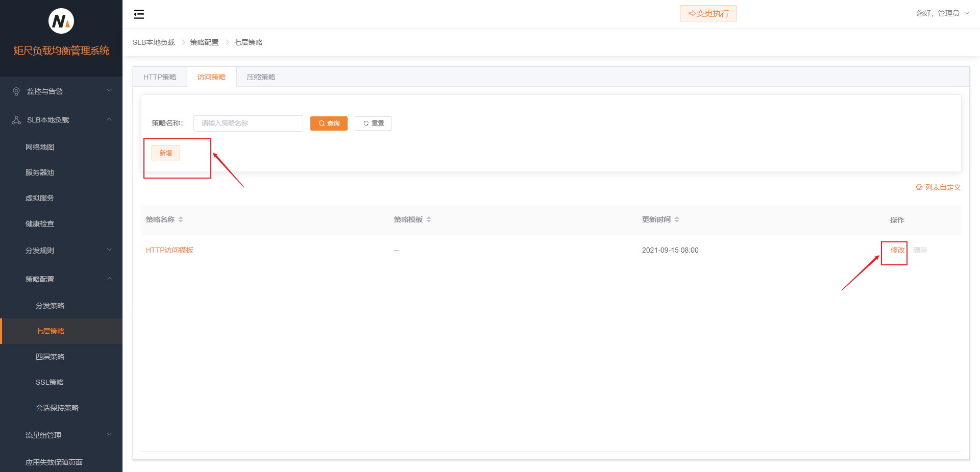The height and width of the screenshot is (472, 980).
Task: Switch to the 压缩策略 tab
Action: click(261, 77)
